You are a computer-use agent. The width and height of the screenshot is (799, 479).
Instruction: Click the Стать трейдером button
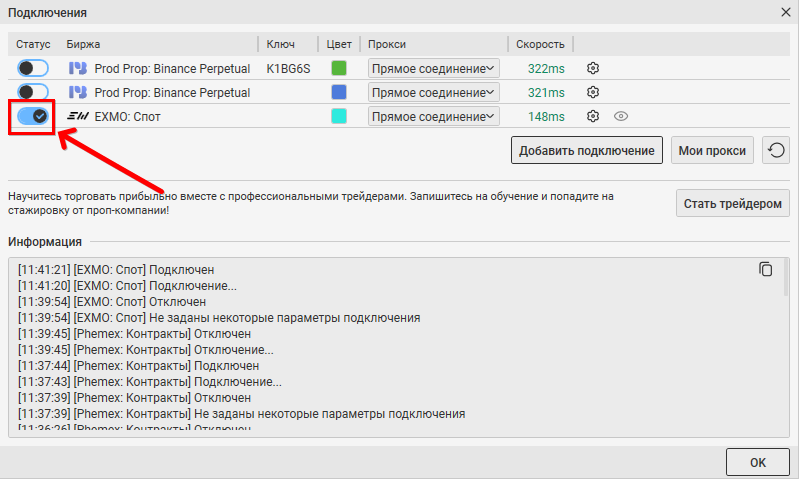point(732,203)
